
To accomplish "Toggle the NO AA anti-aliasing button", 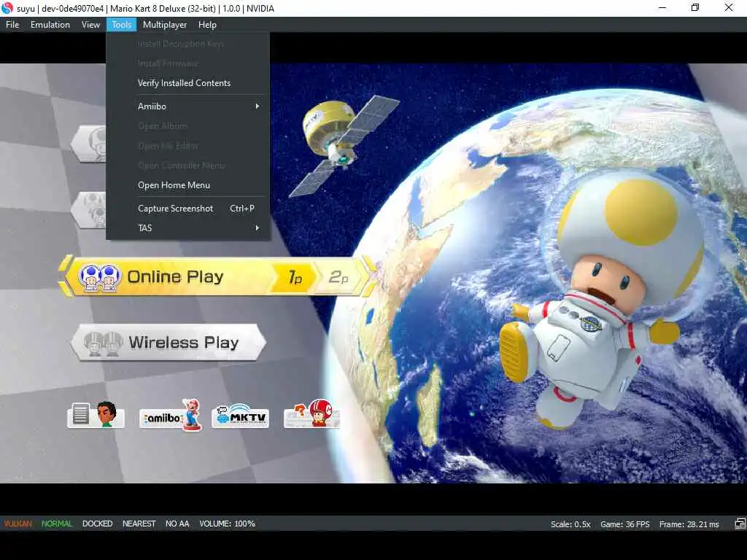I will point(177,524).
